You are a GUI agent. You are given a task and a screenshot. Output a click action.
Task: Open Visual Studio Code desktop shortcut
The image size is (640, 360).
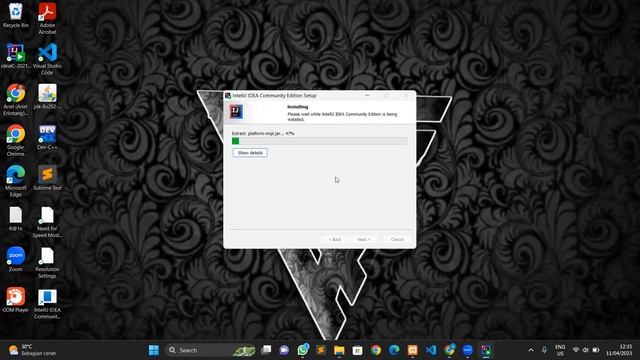(x=47, y=59)
